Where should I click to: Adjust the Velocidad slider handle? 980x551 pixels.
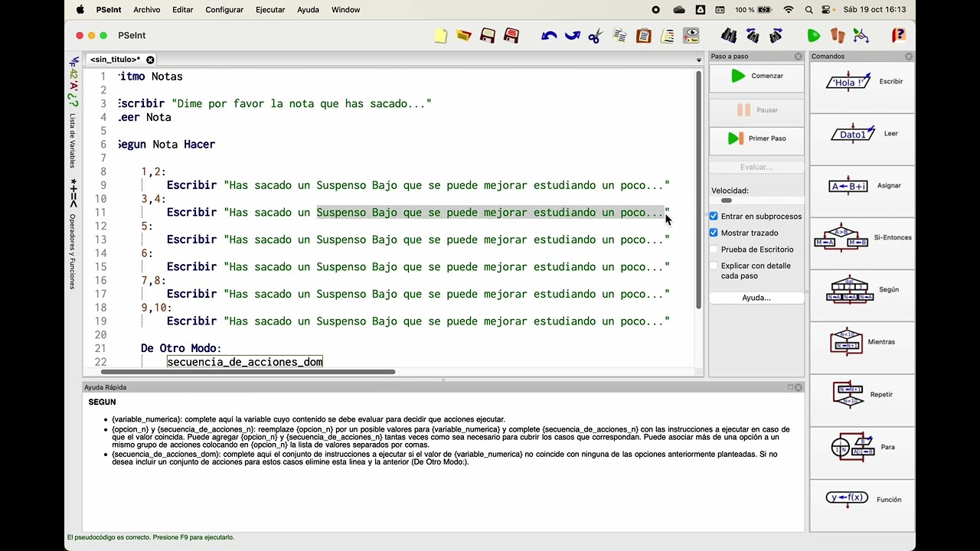726,201
